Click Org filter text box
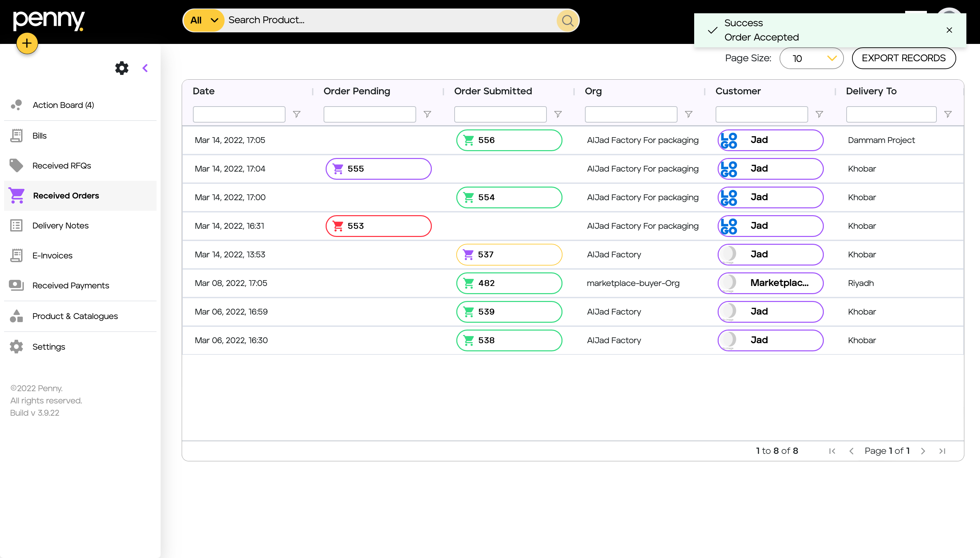The width and height of the screenshot is (980, 558). pyautogui.click(x=631, y=115)
